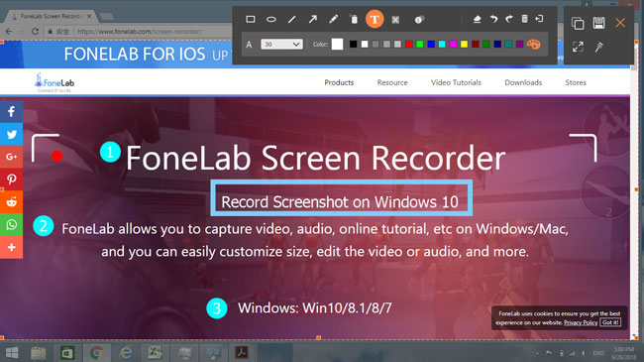Select the straight line tool
Viewport: 644px width, 362px height.
click(x=291, y=19)
